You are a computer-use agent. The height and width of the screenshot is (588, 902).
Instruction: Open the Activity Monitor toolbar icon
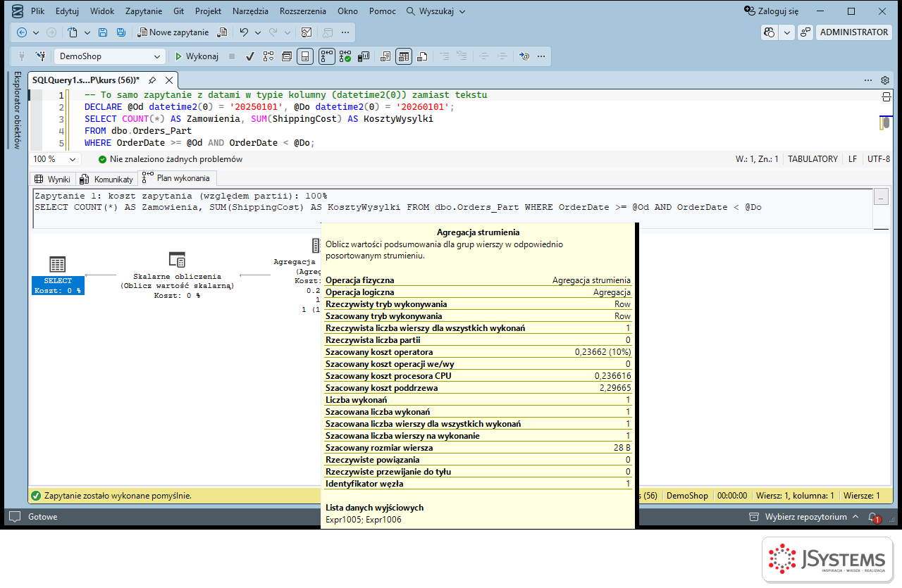pyautogui.click(x=307, y=32)
